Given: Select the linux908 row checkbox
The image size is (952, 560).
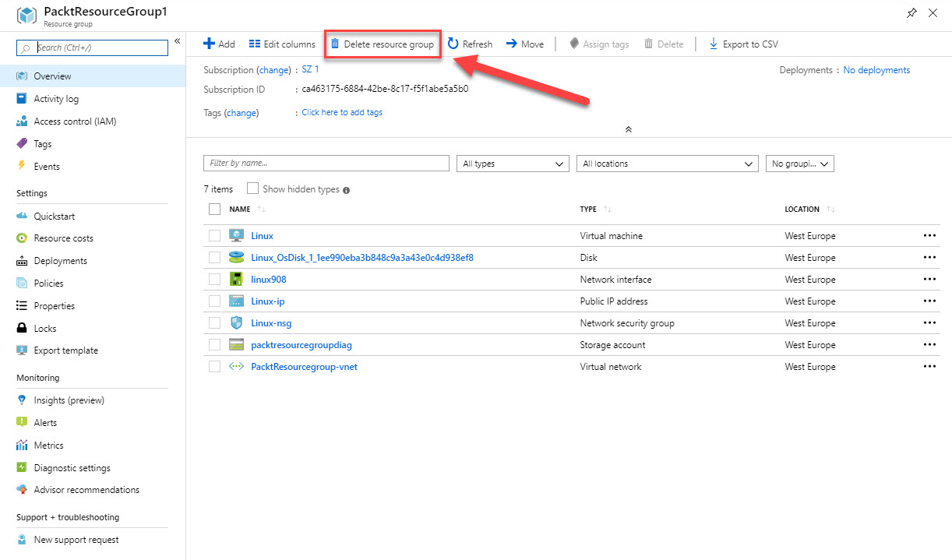Looking at the screenshot, I should [x=214, y=279].
